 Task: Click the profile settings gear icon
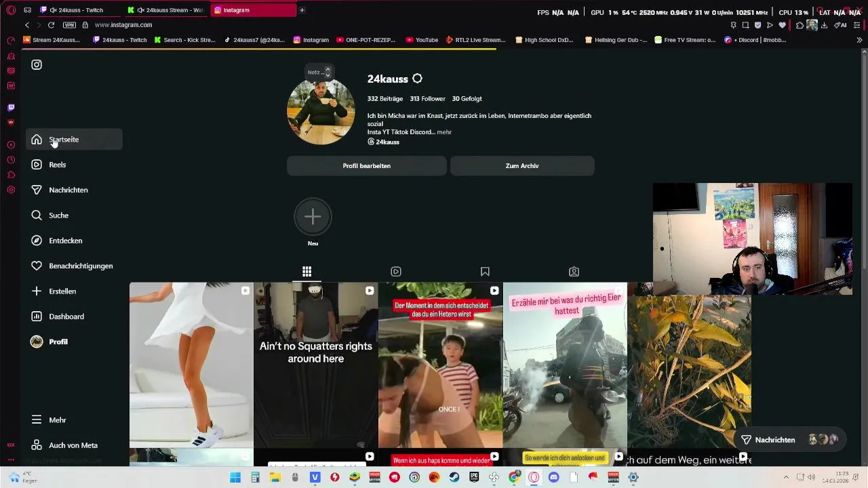[x=417, y=79]
